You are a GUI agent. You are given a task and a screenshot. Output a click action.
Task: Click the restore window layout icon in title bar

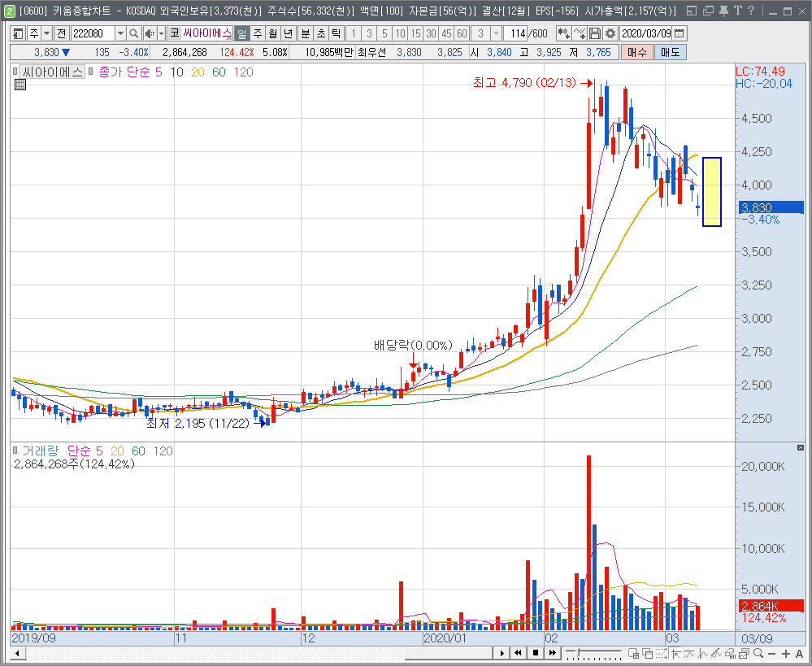point(692,11)
